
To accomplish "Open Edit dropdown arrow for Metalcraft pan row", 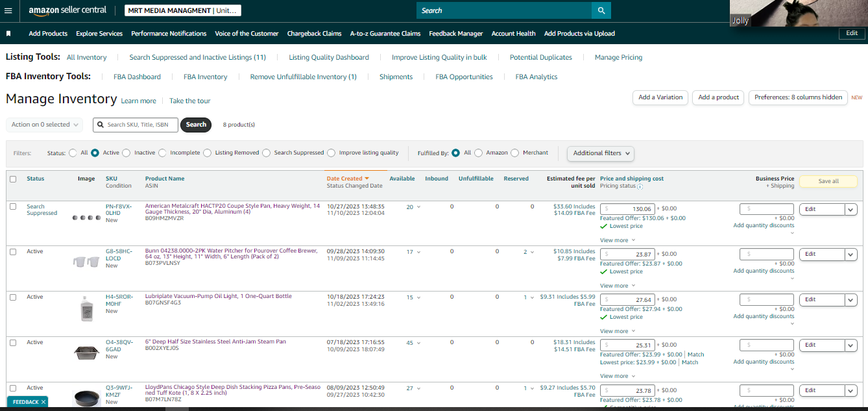I will point(851,209).
